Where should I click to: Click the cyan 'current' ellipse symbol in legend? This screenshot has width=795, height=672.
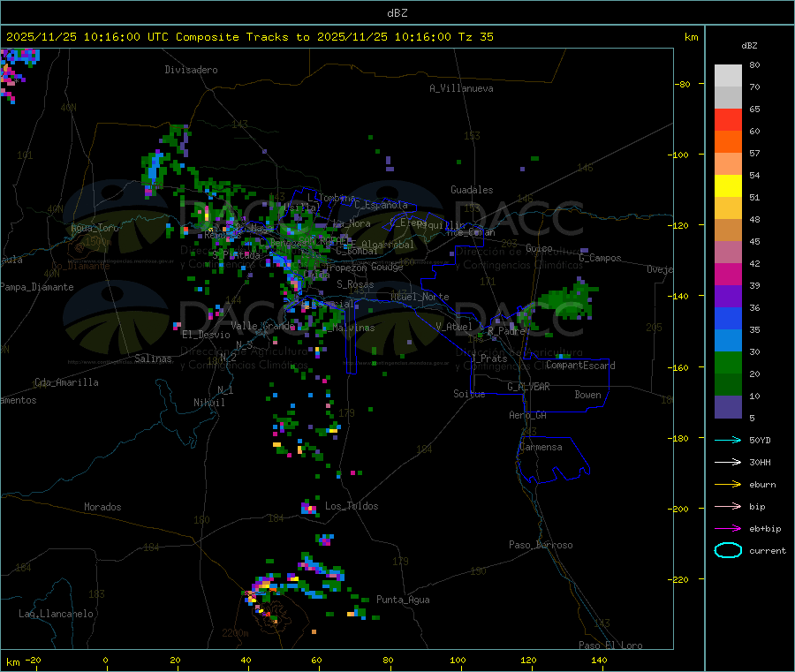(728, 550)
